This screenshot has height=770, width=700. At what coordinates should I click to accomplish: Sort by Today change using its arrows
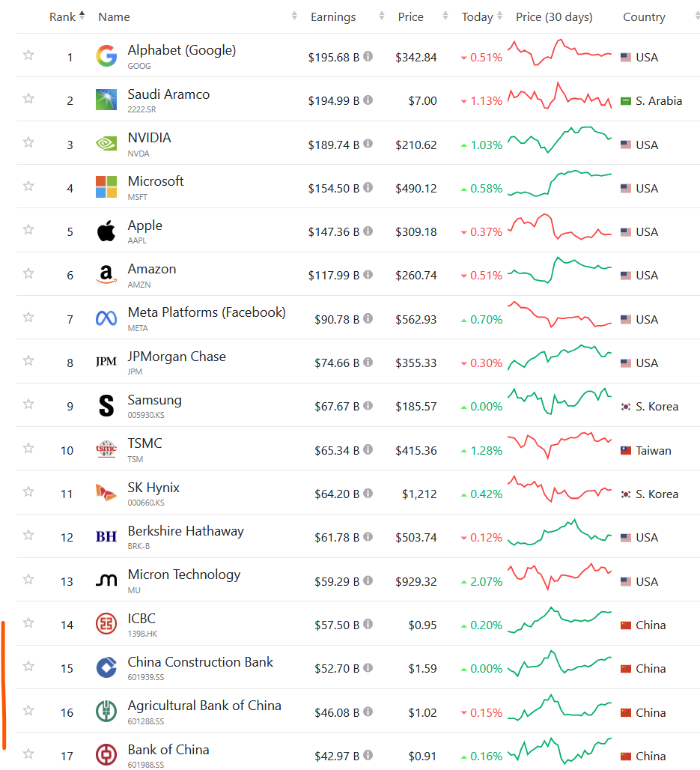click(x=499, y=16)
